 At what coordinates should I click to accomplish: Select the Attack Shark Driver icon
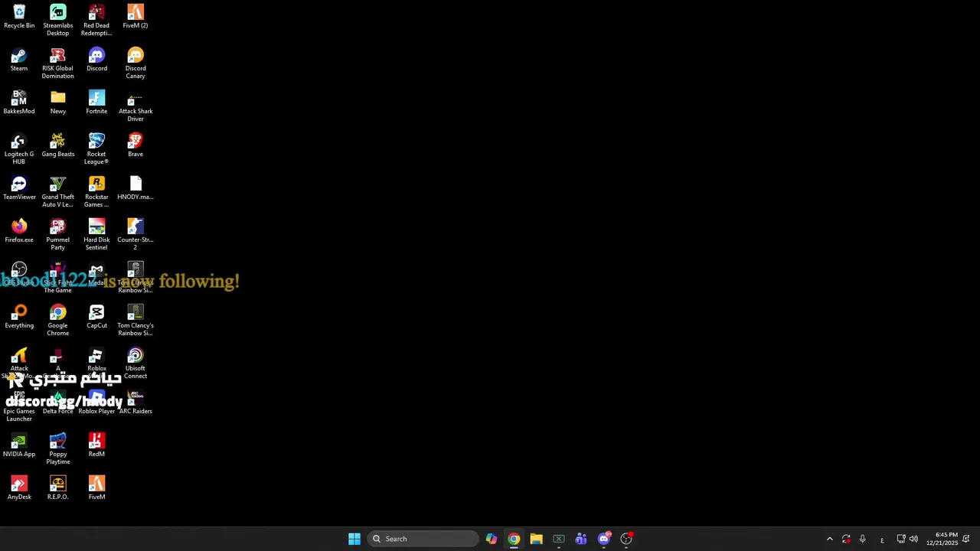[136, 106]
